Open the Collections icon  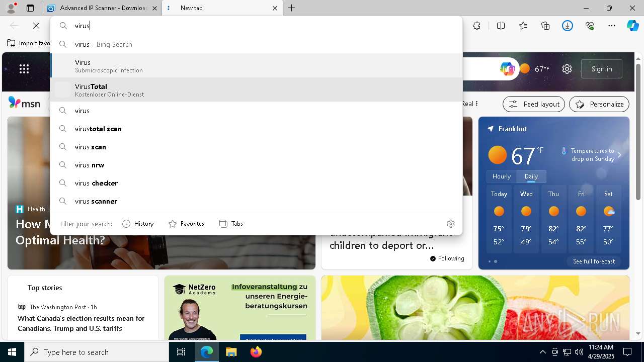coord(545,26)
